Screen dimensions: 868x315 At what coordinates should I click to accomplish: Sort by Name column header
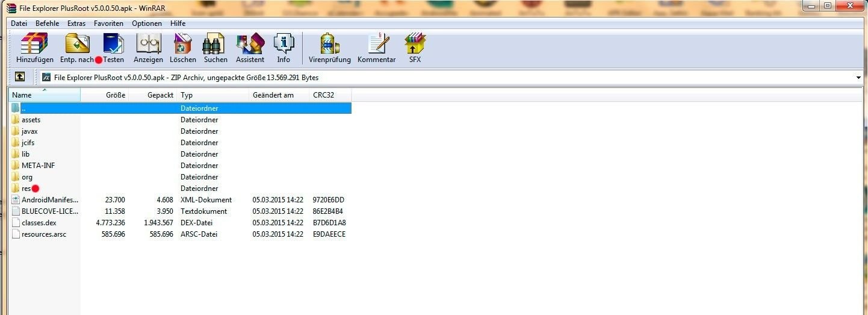coord(45,95)
